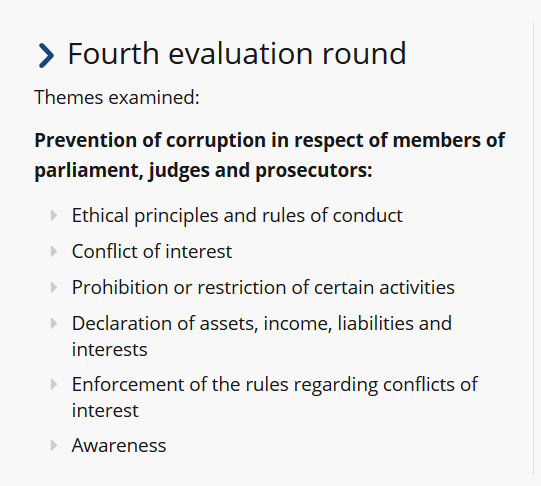Image resolution: width=541 pixels, height=486 pixels.
Task: Select Ethical principles and rules of conduct
Action: (237, 216)
